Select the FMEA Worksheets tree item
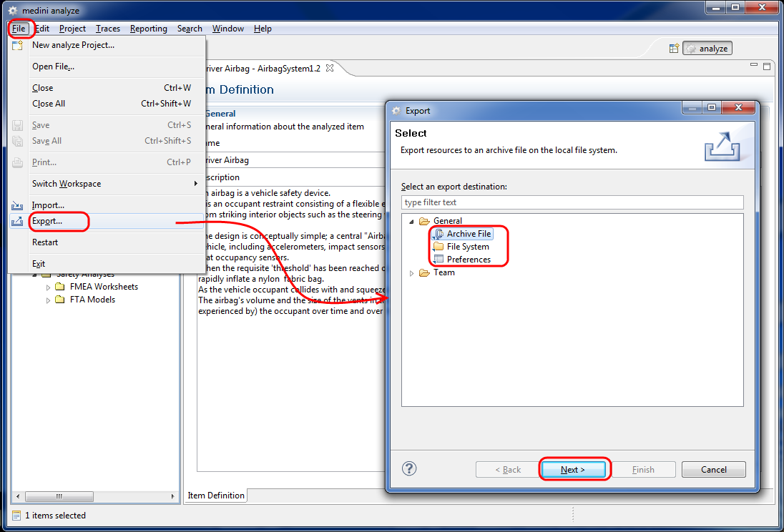784x532 pixels. (104, 287)
